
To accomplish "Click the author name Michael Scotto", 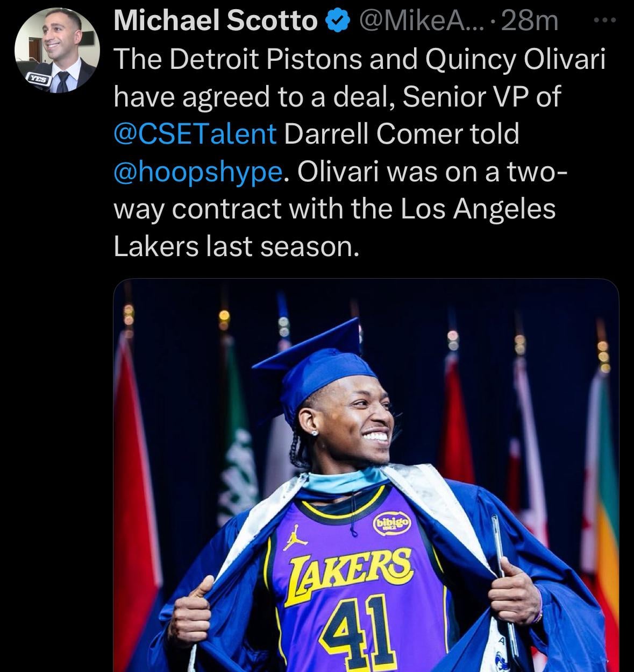I will (216, 22).
